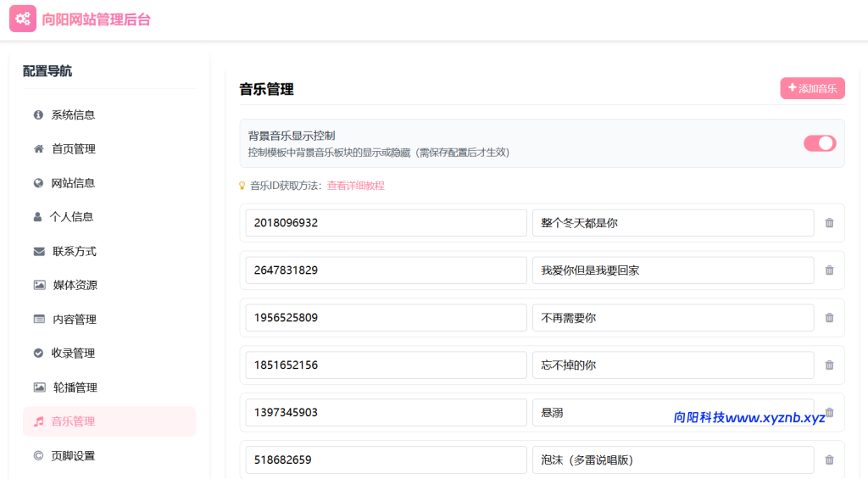Click the lightbulb tip icon
Screen dimensions: 868x479
point(242,186)
